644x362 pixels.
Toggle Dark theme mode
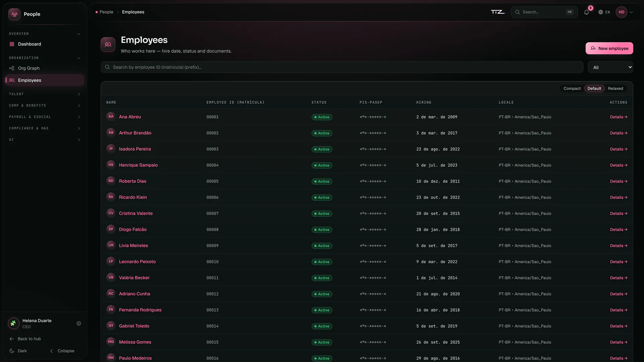click(18, 351)
